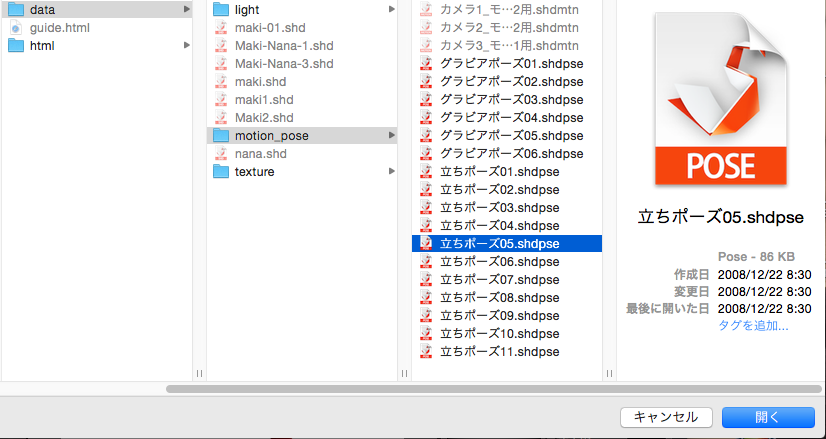
Task: Click the カメラ1_モ…2用.shdmtn file
Action: point(507,9)
